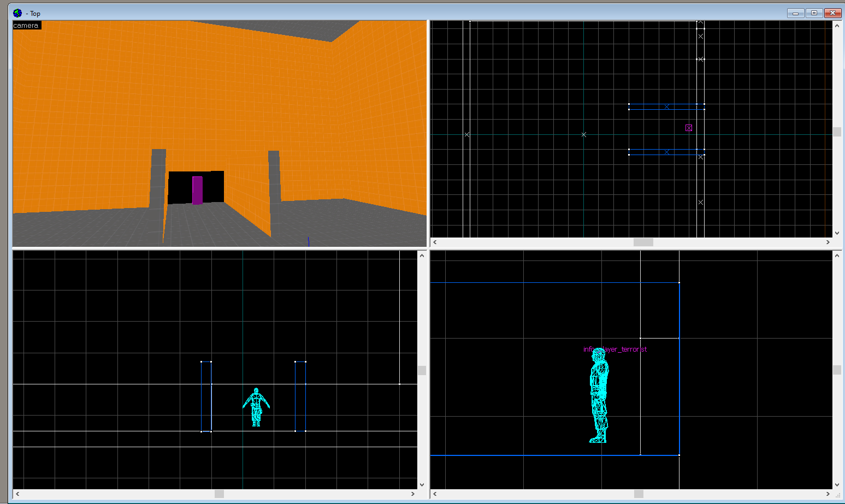Image resolution: width=845 pixels, height=504 pixels.
Task: Select the purple entity in the 3D camera view
Action: pyautogui.click(x=197, y=190)
